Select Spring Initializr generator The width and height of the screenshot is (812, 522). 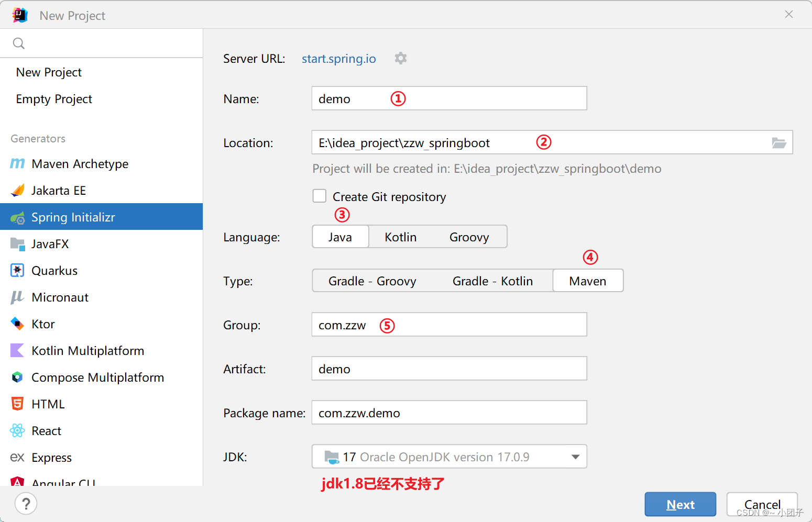(x=101, y=217)
